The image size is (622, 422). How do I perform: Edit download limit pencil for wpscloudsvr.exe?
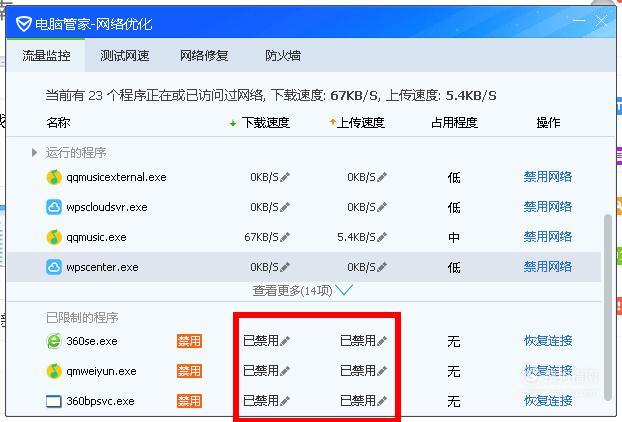(x=285, y=207)
